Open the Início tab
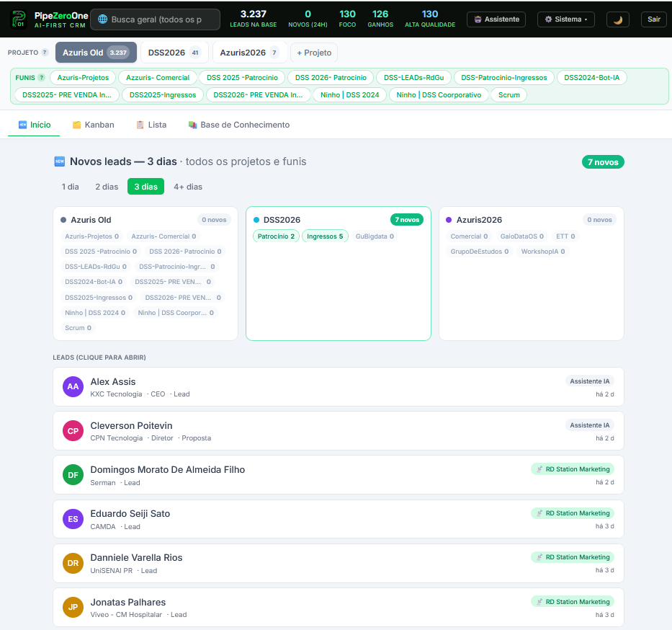 [34, 125]
